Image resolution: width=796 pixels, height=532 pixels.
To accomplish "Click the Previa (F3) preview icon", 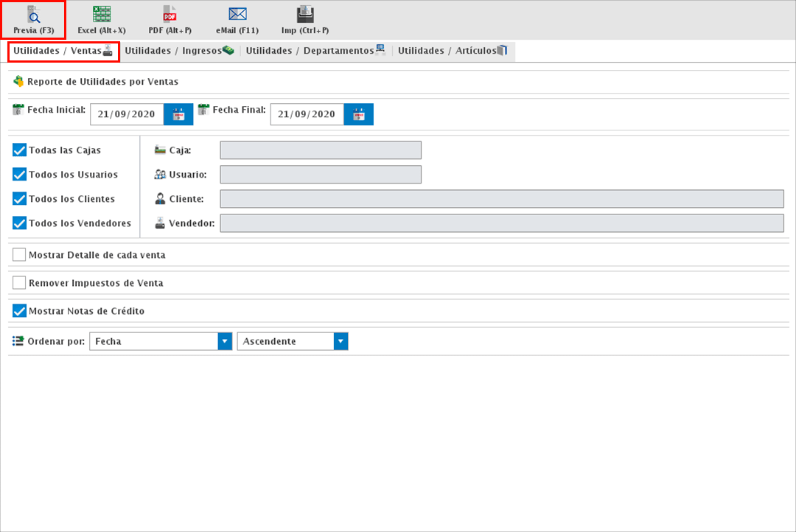I will point(33,15).
